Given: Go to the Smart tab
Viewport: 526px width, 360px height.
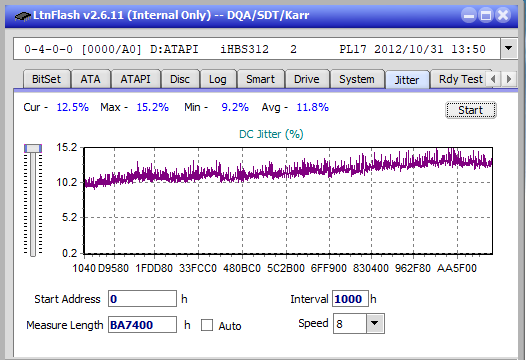Looking at the screenshot, I should 260,80.
